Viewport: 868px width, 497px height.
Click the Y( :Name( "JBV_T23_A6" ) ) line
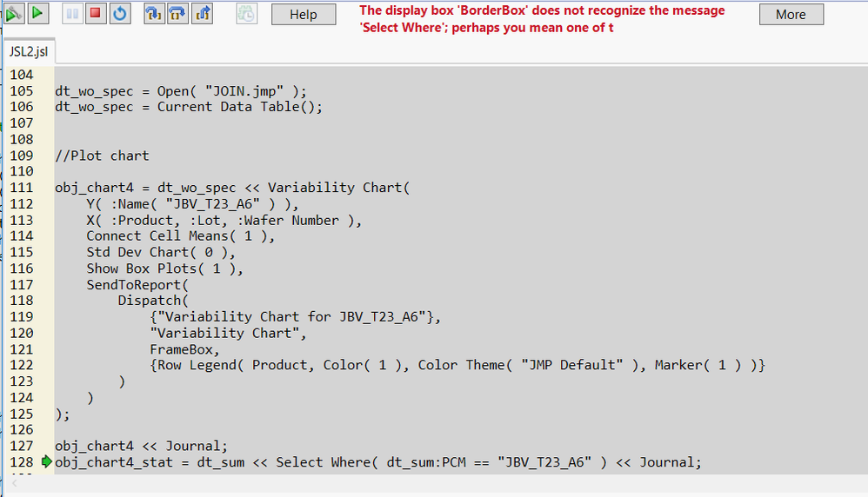tap(192, 204)
